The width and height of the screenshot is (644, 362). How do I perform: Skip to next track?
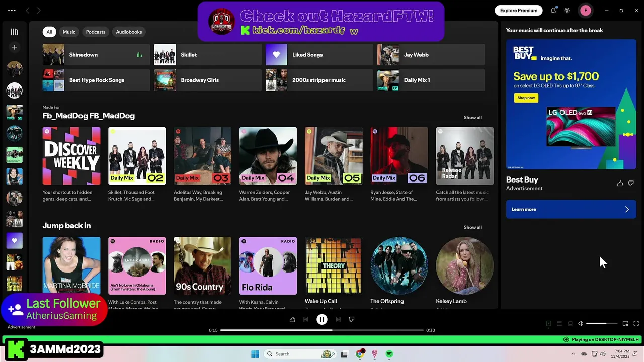tap(338, 319)
